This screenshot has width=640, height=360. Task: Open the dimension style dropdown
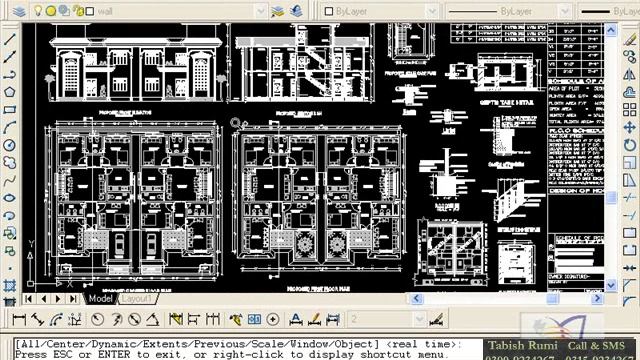(x=419, y=319)
